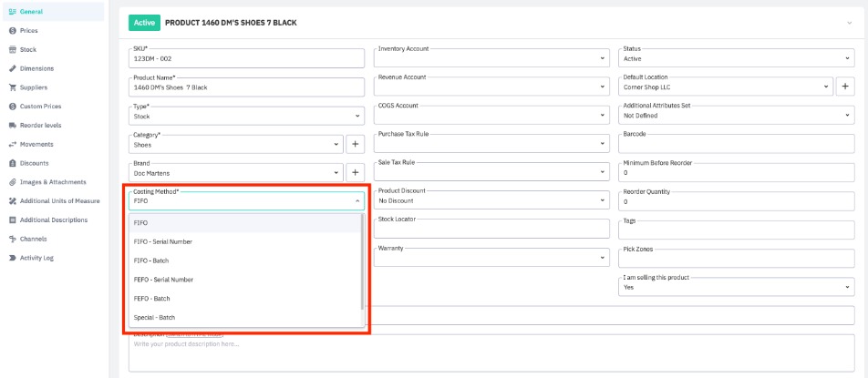Screen dimensions: 868x378
Task: Click the Suppliers cart icon
Action: tap(12, 87)
